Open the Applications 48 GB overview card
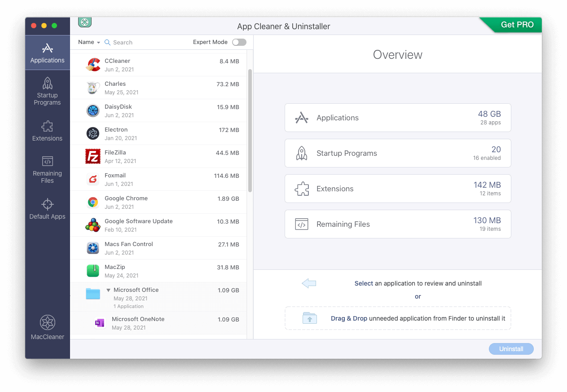The image size is (567, 392). (397, 118)
